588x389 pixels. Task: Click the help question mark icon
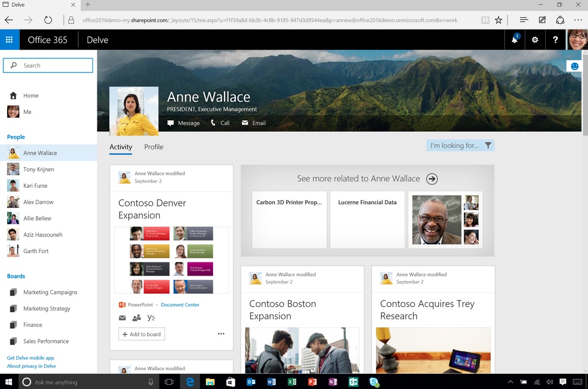pyautogui.click(x=556, y=39)
